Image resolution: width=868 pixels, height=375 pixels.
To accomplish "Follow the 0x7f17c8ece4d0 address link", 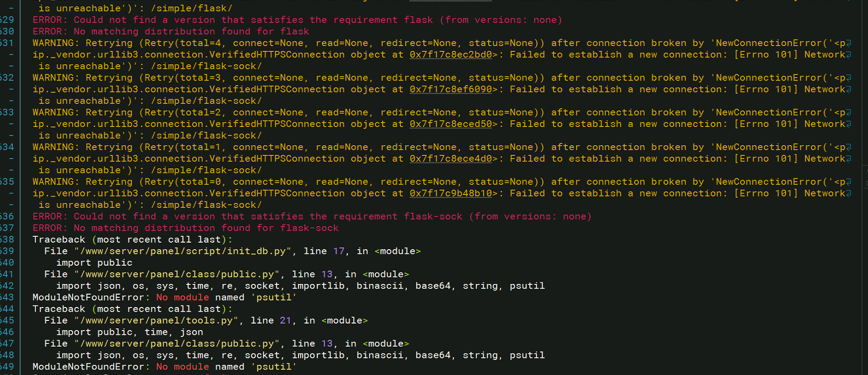I will coord(451,159).
